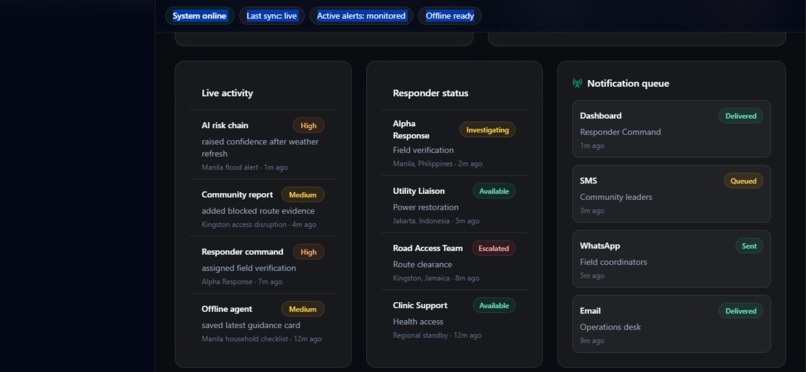Click the SMS notification title
This screenshot has height=372, width=806.
point(589,181)
